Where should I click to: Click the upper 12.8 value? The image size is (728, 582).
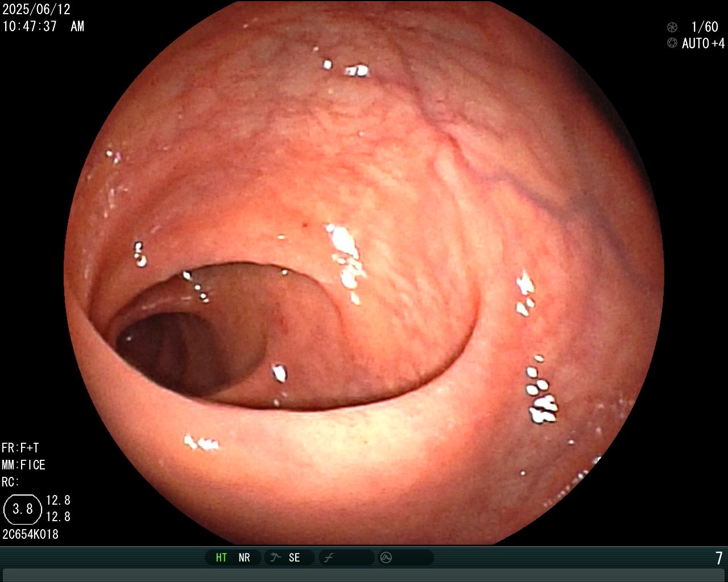pyautogui.click(x=58, y=500)
